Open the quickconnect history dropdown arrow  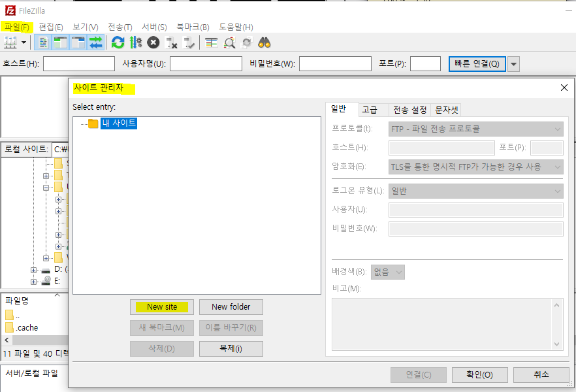513,64
